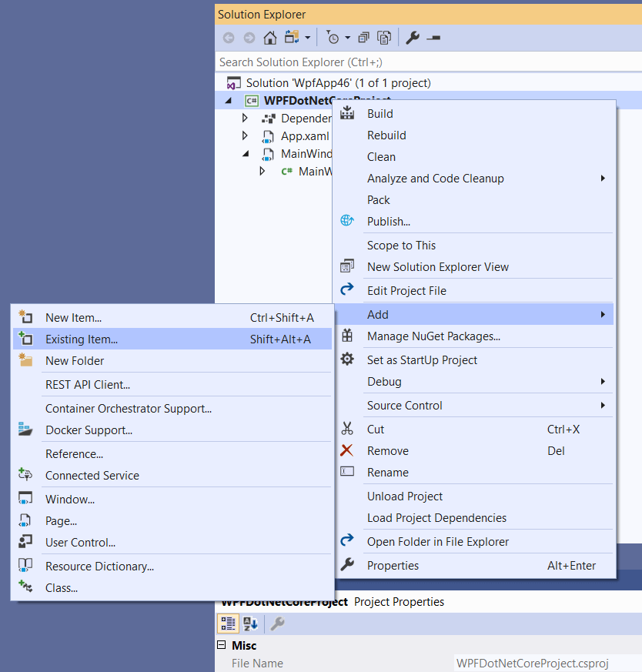Select the Categorized view icon in Properties panel
This screenshot has height=672, width=642.
(229, 624)
